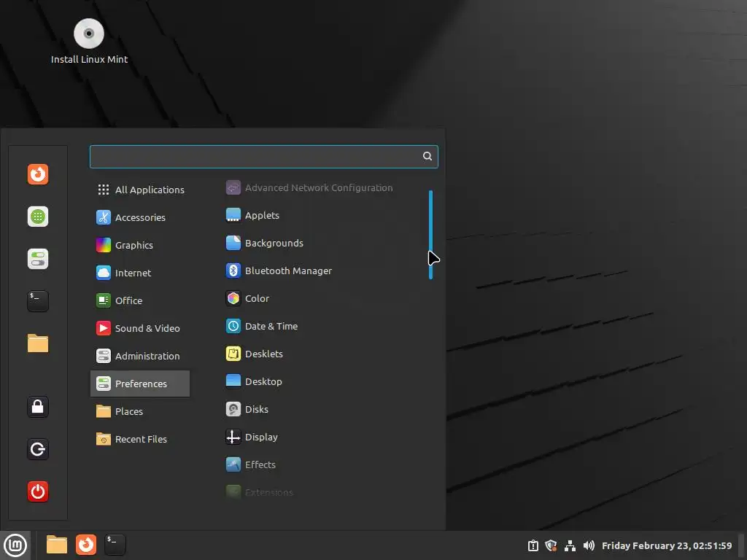Click the search magnifier icon
Viewport: 747px width, 560px height.
[x=427, y=156]
